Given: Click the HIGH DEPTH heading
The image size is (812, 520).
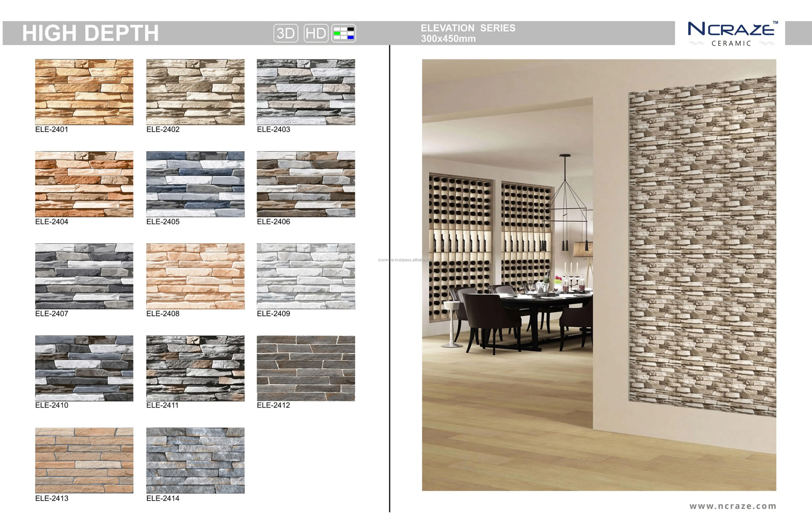Looking at the screenshot, I should (x=90, y=33).
